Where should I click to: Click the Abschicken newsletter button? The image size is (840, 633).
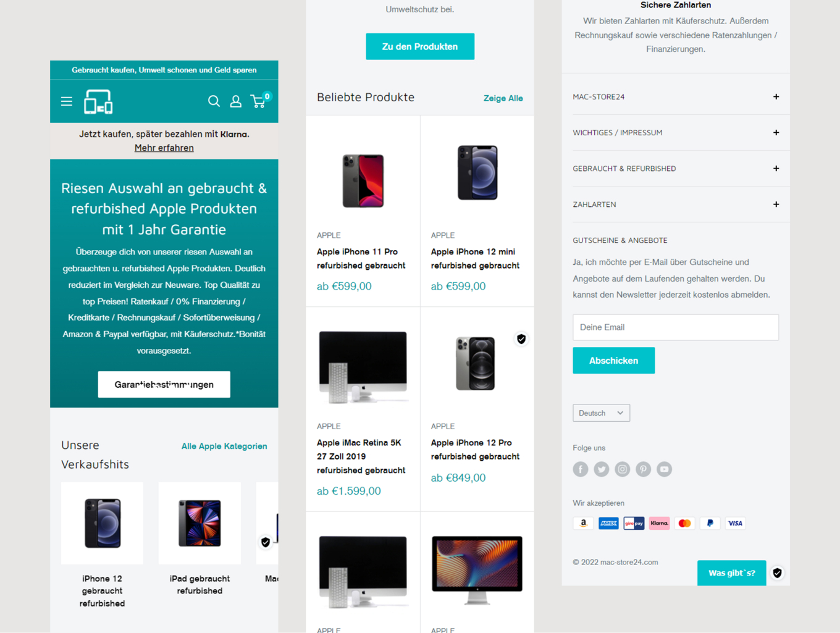614,361
